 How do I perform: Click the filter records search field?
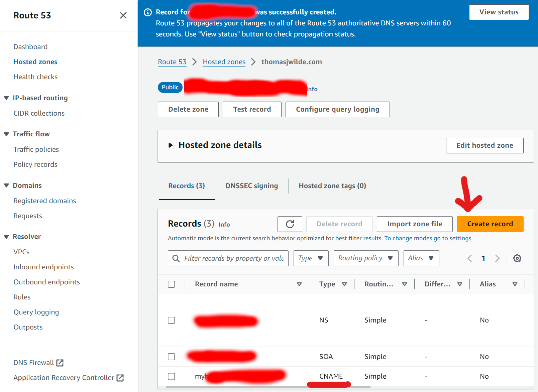tap(233, 258)
